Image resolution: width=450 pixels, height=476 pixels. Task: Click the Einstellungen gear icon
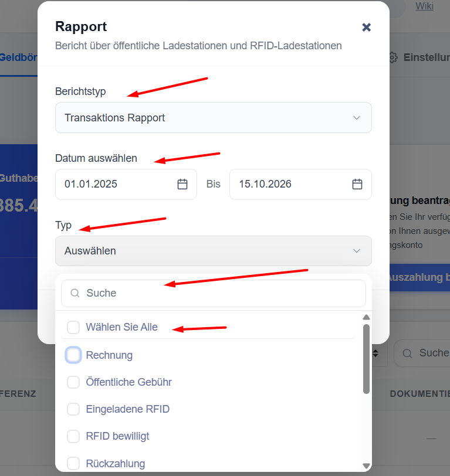(x=393, y=57)
